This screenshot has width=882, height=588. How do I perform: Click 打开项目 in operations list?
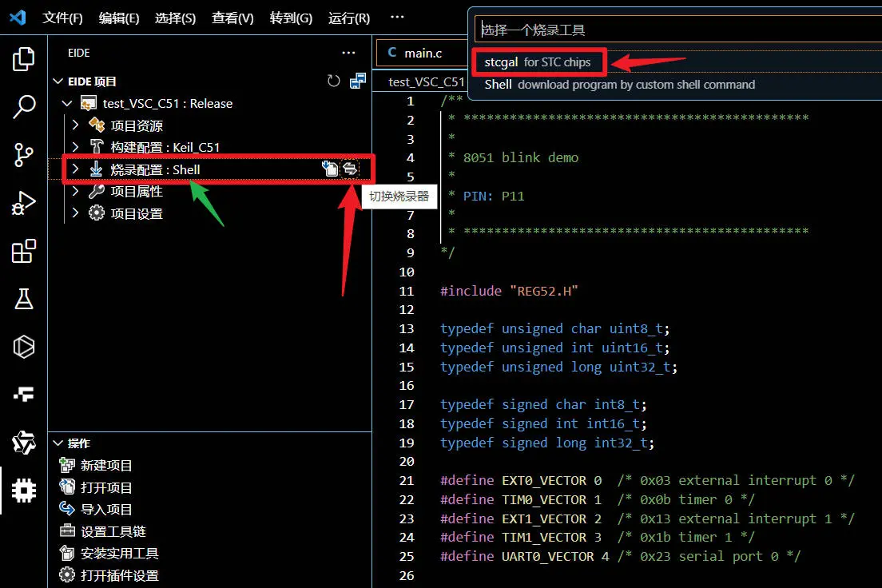click(x=106, y=487)
